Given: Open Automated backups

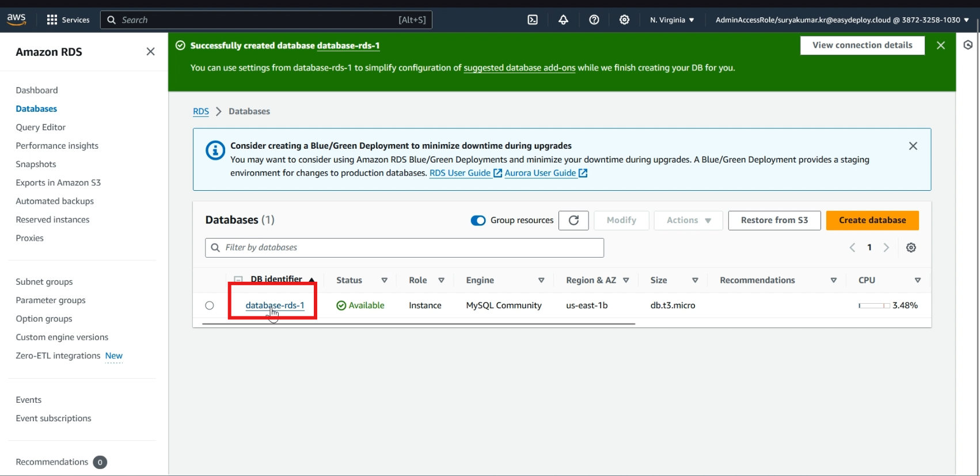Looking at the screenshot, I should coord(55,201).
